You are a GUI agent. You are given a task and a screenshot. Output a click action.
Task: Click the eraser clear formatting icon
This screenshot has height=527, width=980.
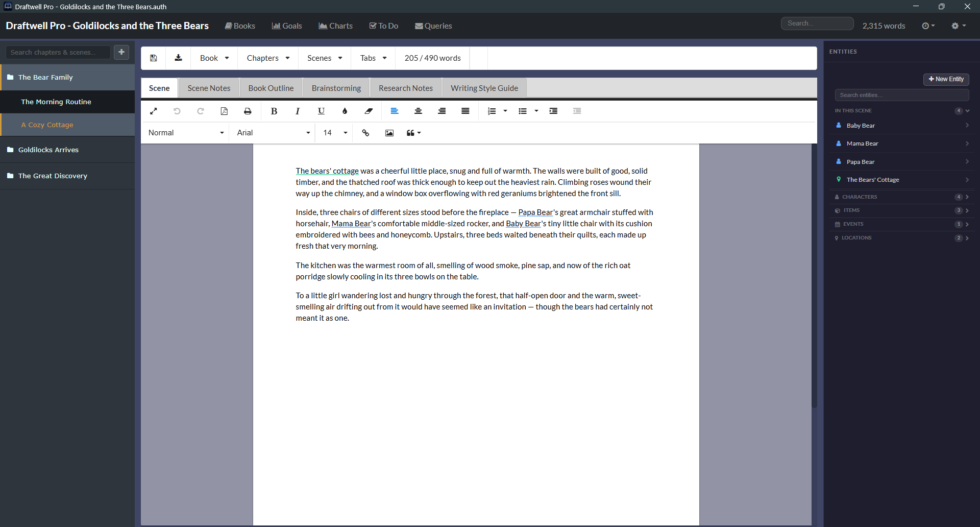point(369,111)
